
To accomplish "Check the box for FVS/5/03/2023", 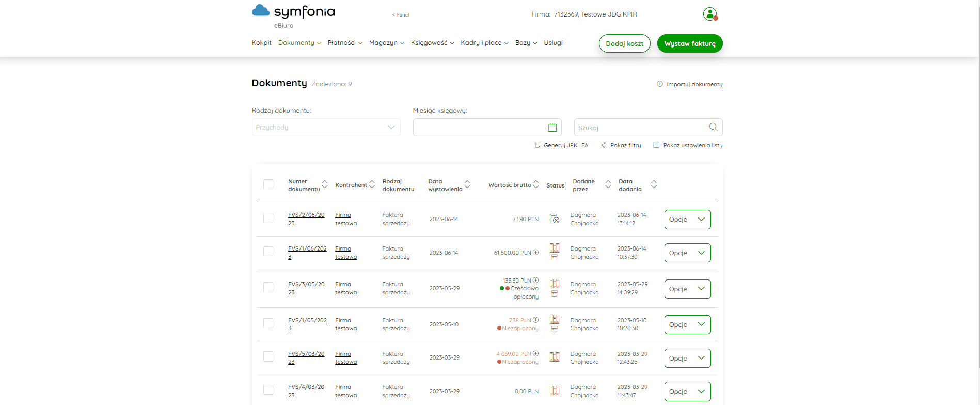I will coord(268,357).
